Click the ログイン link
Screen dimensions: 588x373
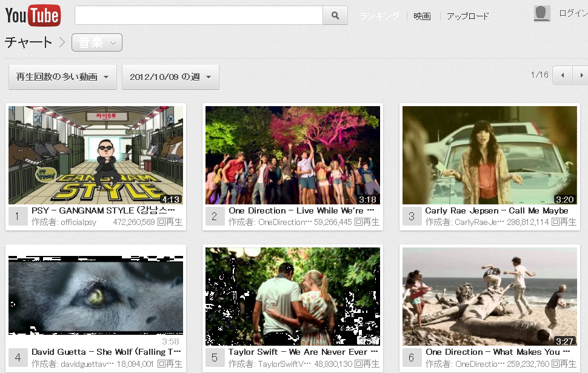[x=573, y=13]
